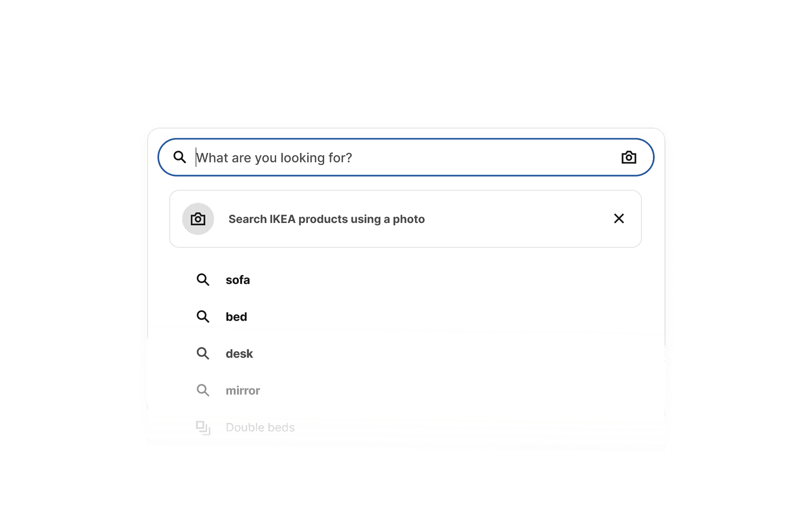Click "Search IKEA products using a photo" text
Viewport: 812px width, 516px height.
pyautogui.click(x=326, y=219)
